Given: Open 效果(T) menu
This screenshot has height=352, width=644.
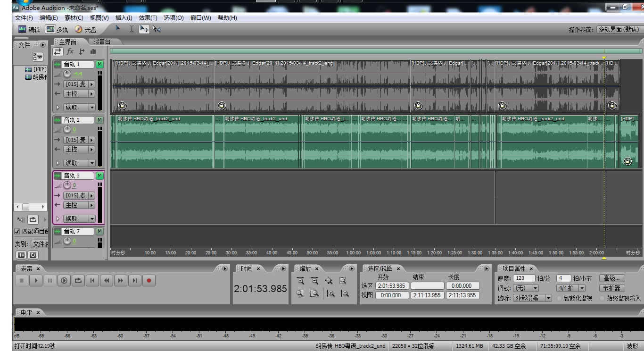Looking at the screenshot, I should pos(148,18).
